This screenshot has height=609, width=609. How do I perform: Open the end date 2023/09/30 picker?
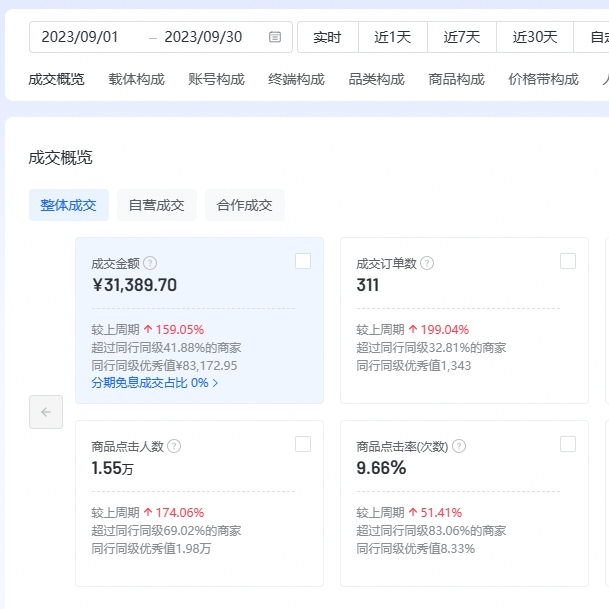tap(203, 37)
